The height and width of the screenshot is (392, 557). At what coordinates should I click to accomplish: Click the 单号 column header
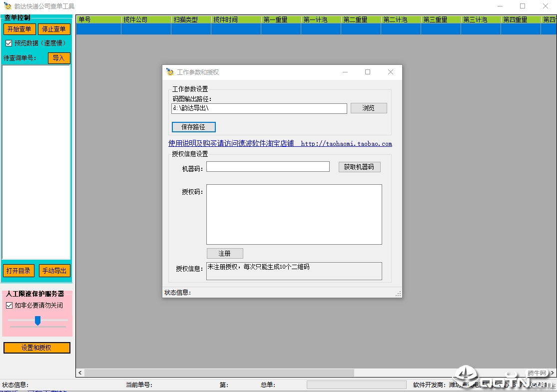pyautogui.click(x=99, y=19)
